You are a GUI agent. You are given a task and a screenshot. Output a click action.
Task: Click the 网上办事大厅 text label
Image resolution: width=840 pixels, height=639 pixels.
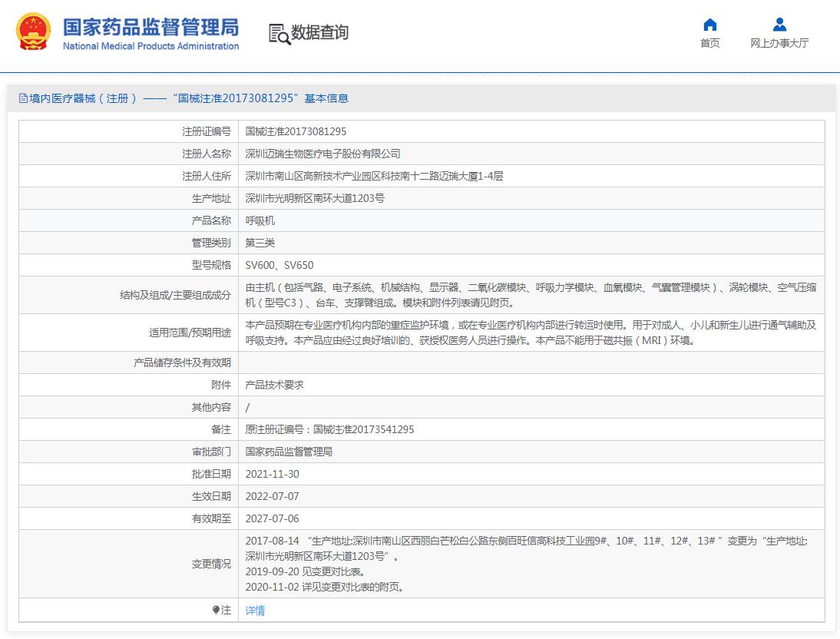point(779,43)
